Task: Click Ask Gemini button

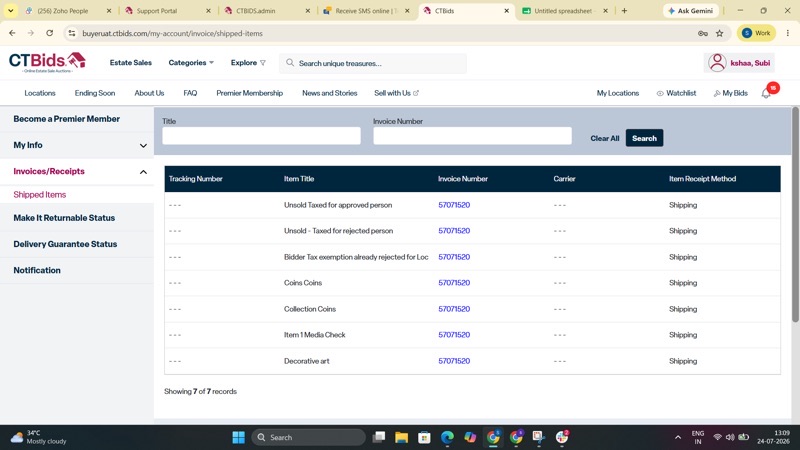Action: 690,11
